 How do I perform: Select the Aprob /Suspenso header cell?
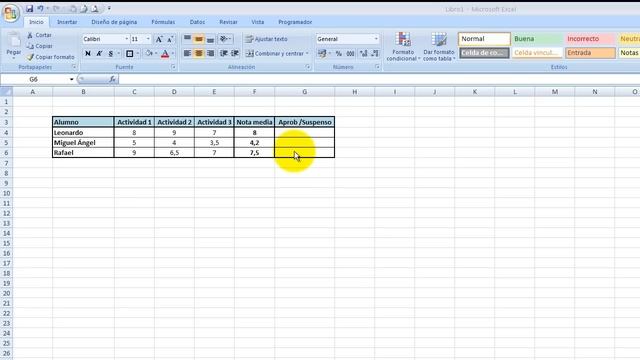coord(304,122)
